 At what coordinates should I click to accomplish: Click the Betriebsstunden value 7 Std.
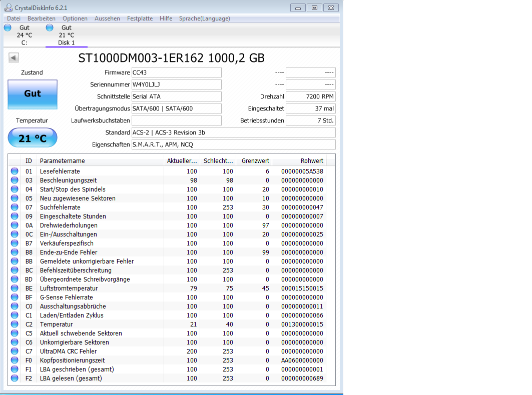pyautogui.click(x=310, y=120)
